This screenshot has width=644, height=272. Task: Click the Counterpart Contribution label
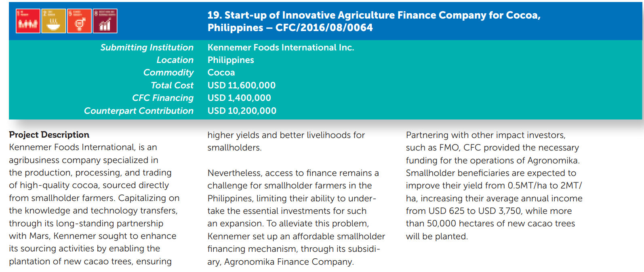139,111
